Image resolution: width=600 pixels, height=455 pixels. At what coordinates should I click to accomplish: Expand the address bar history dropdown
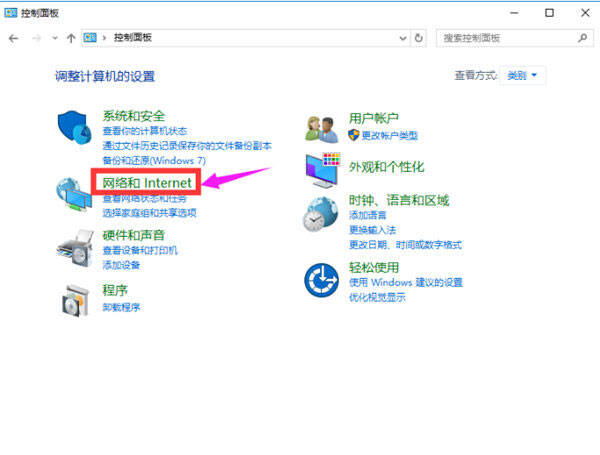[403, 38]
